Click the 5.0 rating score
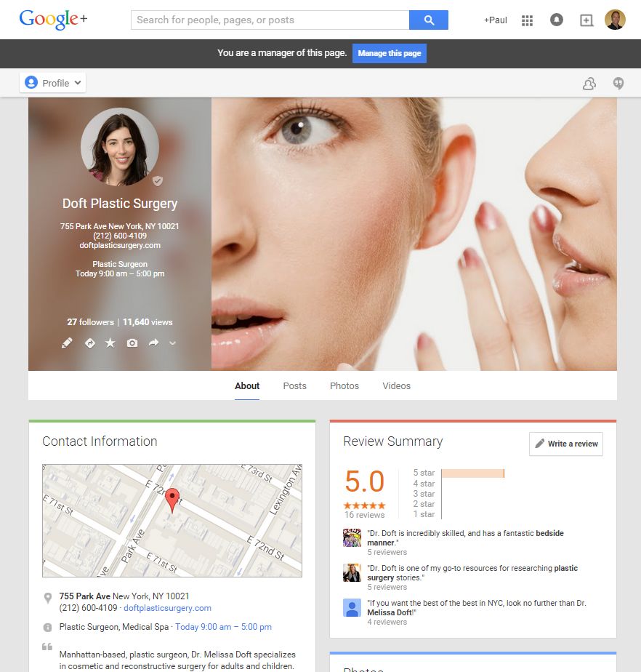This screenshot has width=641, height=672. pyautogui.click(x=364, y=481)
